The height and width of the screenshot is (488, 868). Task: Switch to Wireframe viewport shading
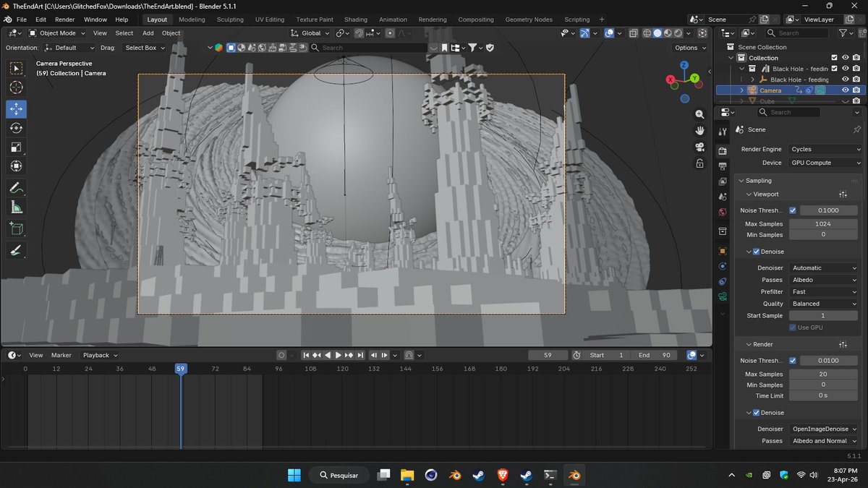pyautogui.click(x=646, y=33)
